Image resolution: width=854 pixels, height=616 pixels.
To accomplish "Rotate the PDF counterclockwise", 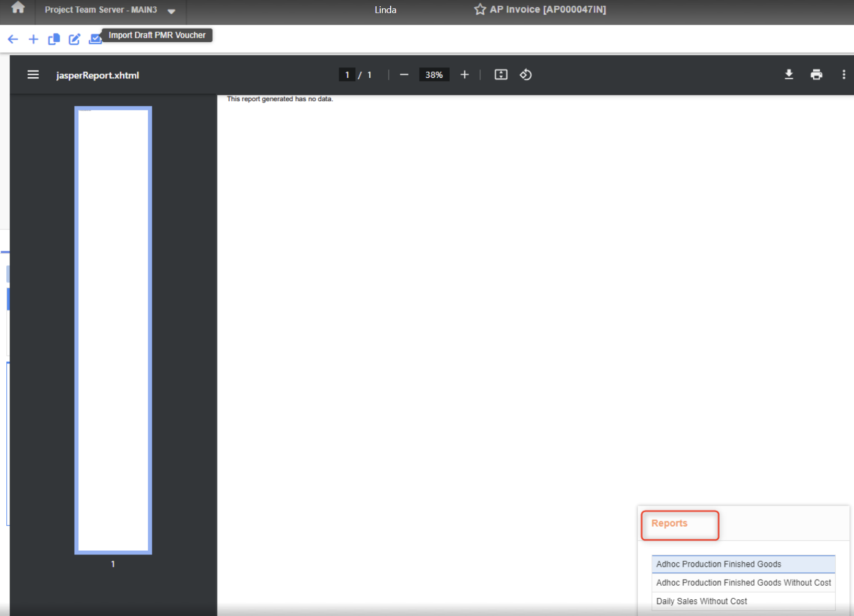I will (x=525, y=75).
